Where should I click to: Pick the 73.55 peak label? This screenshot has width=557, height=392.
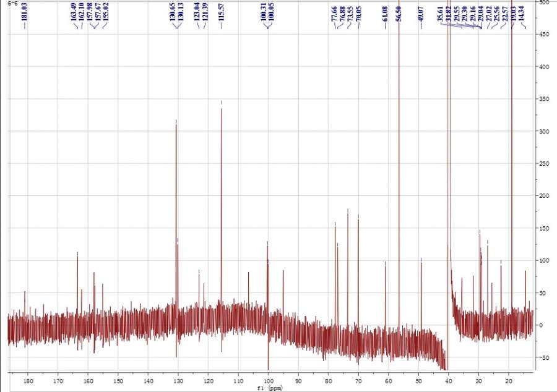350,14
